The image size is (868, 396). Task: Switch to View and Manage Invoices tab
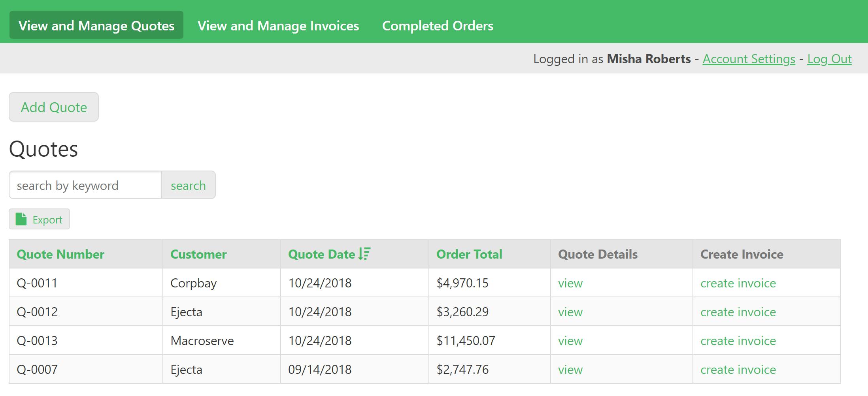[278, 25]
